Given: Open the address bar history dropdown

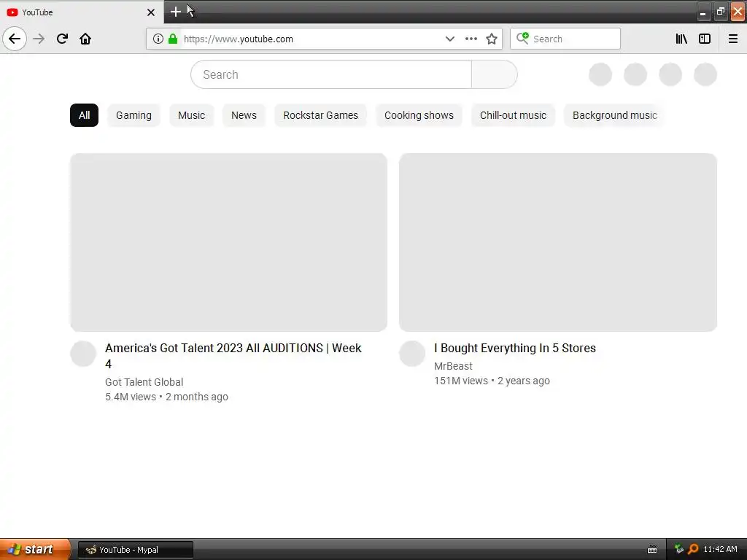Looking at the screenshot, I should (449, 39).
